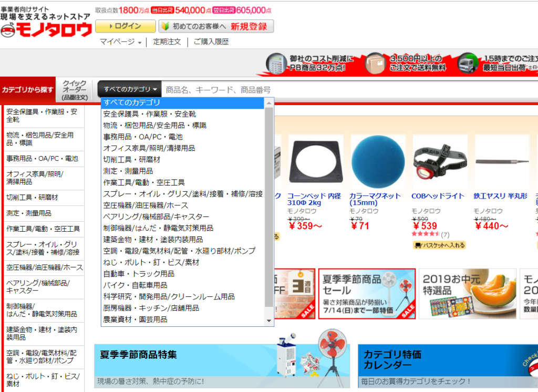Click the delivery truck same-day shipping icon
This screenshot has width=538, height=392.
click(468, 63)
